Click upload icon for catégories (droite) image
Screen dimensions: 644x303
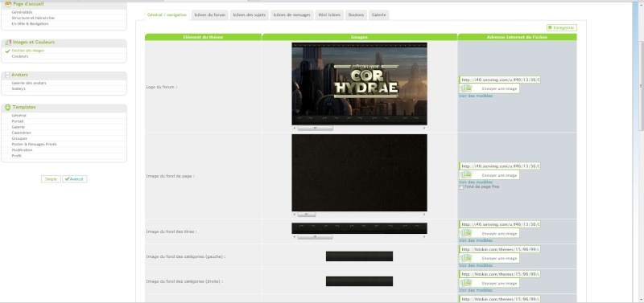click(466, 284)
